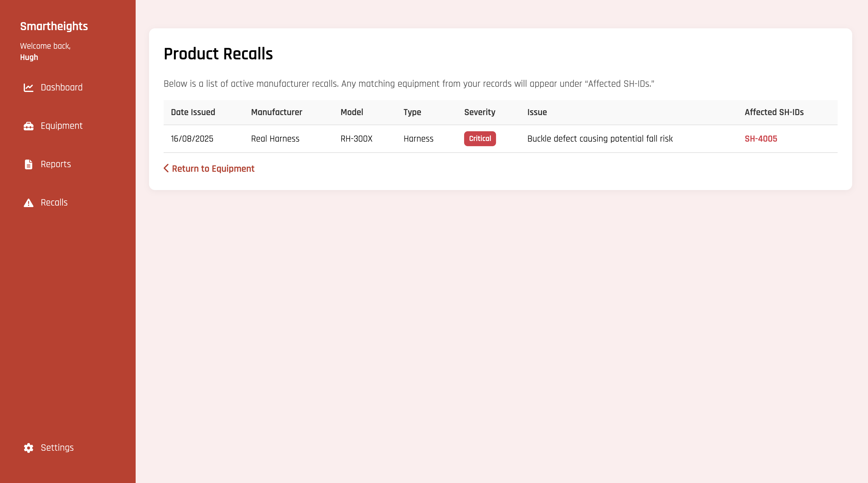
Task: Go to the Equipment page in sidebar
Action: coord(61,126)
